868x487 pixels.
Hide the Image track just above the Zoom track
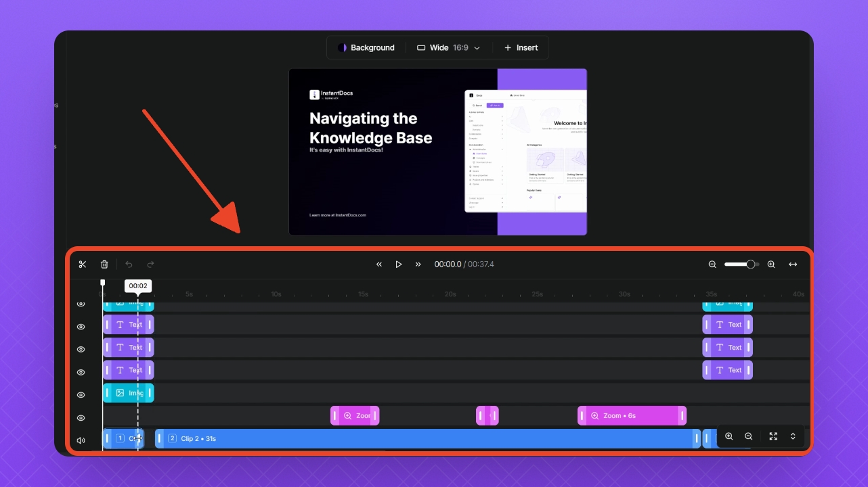pyautogui.click(x=81, y=395)
